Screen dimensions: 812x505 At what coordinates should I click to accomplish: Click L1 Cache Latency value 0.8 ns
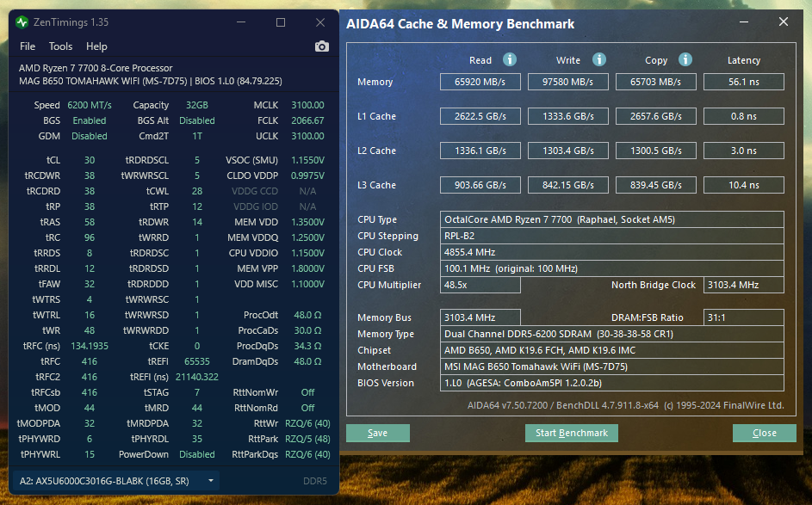pos(744,116)
